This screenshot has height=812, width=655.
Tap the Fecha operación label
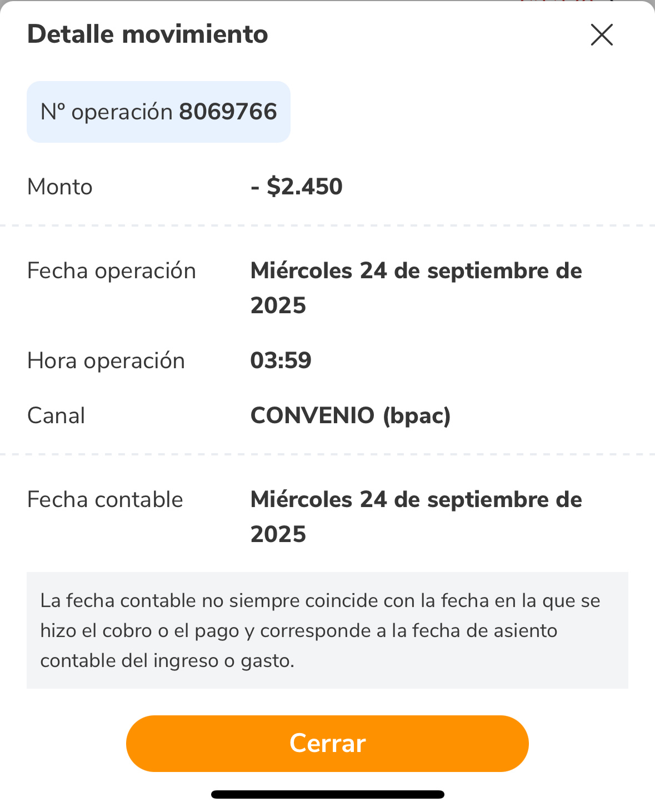click(x=112, y=271)
